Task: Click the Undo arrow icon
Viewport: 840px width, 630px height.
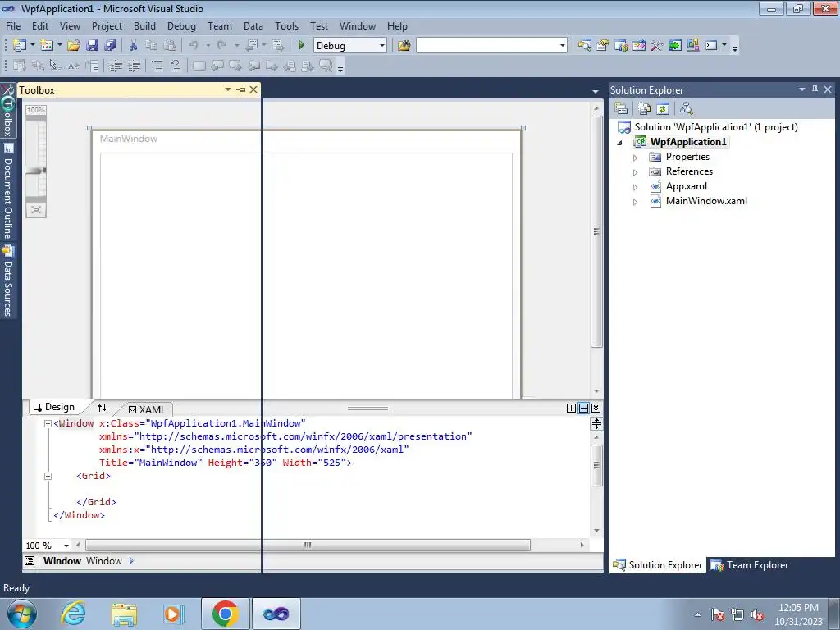Action: pos(194,46)
